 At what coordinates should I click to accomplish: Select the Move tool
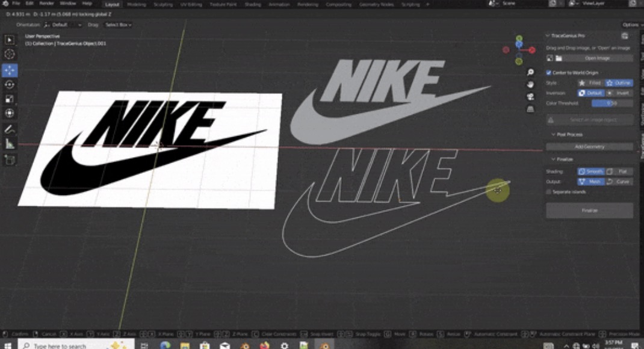(x=10, y=70)
